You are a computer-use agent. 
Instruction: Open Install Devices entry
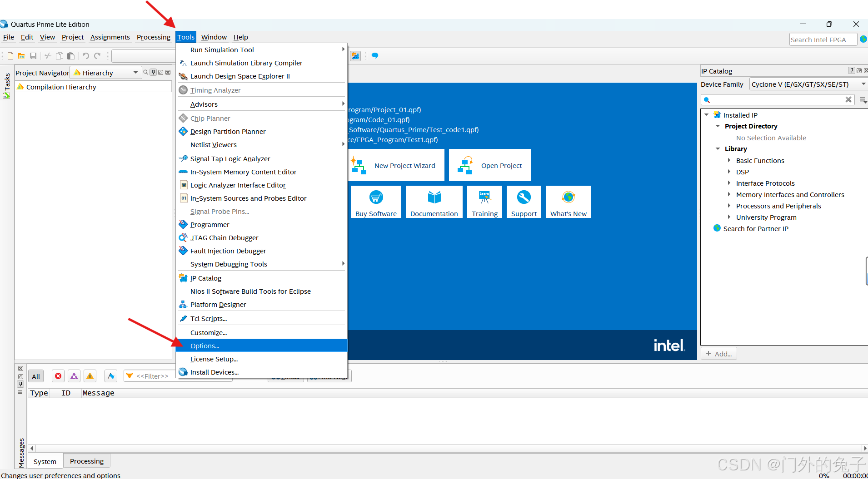[262, 372]
